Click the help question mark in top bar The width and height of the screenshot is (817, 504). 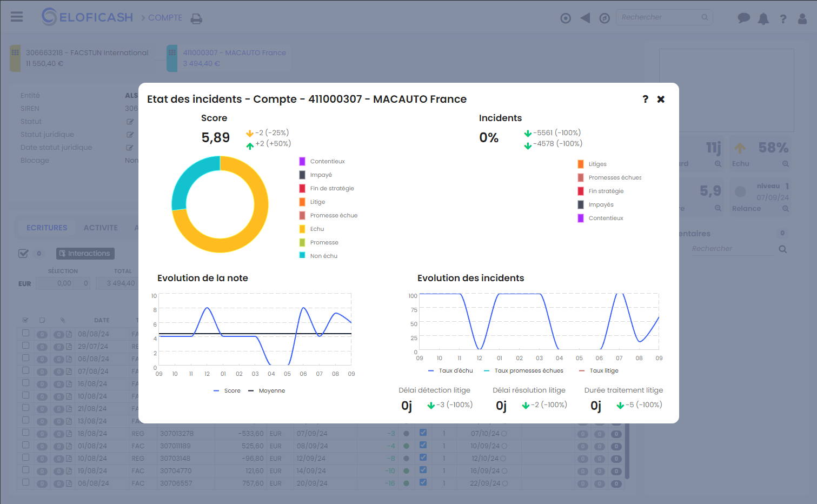[x=783, y=19]
